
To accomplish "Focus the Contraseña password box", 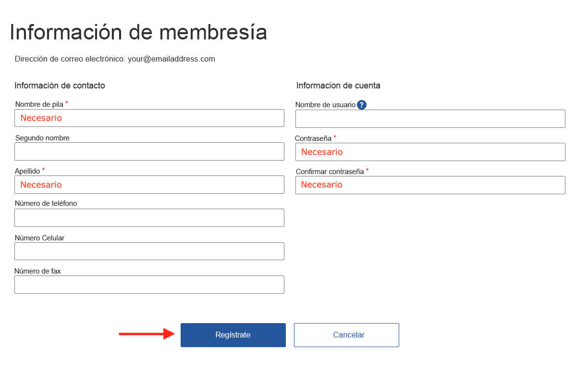I will coord(430,152).
